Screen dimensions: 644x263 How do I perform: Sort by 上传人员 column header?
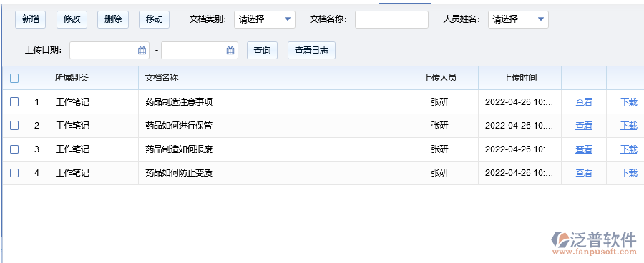tap(439, 78)
